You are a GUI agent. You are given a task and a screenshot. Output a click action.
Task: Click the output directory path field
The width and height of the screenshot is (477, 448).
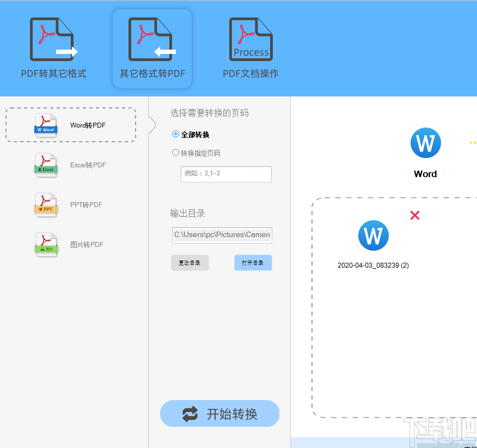coord(222,235)
